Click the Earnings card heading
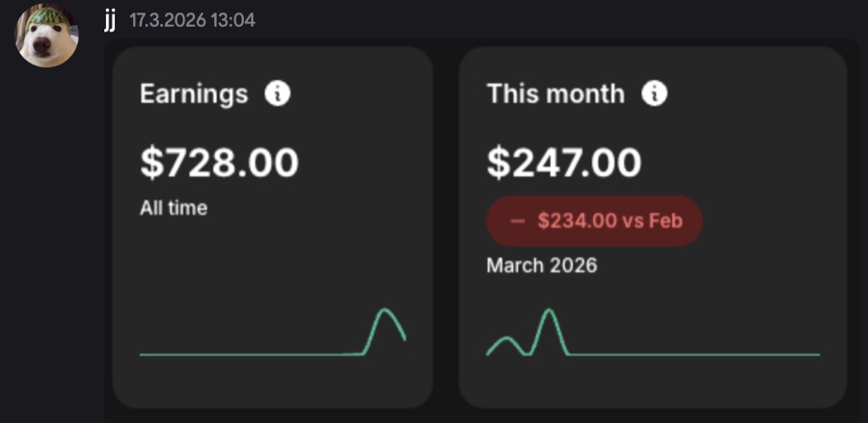Image resolution: width=868 pixels, height=423 pixels. [x=194, y=94]
